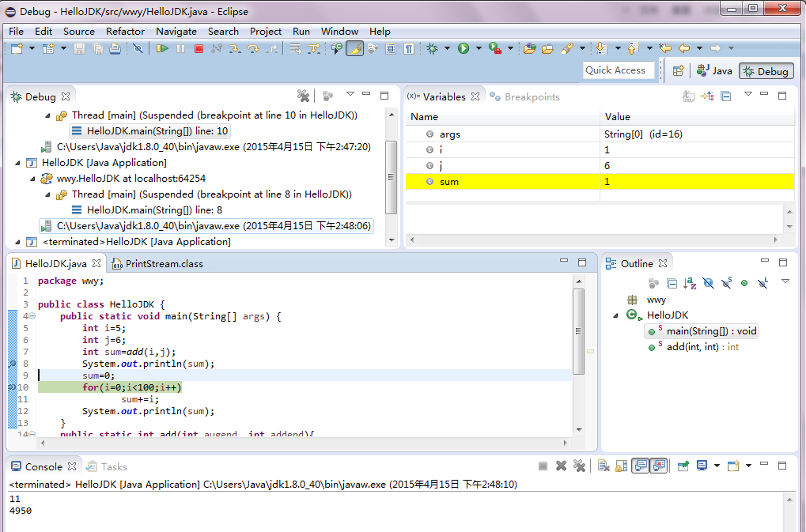This screenshot has height=532, width=806.
Task: Click the Open Task folder icon
Action: [x=548, y=49]
